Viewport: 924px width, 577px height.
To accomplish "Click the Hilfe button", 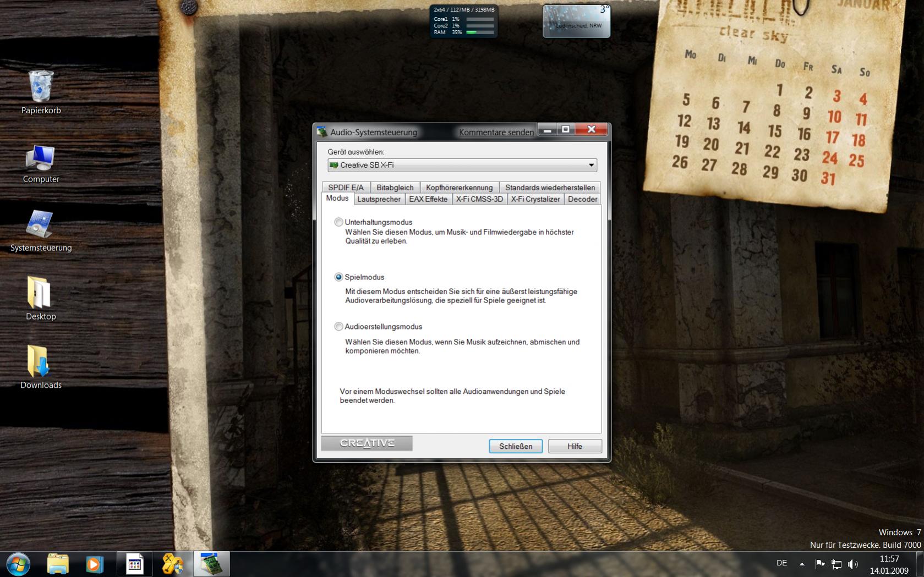I will tap(575, 446).
